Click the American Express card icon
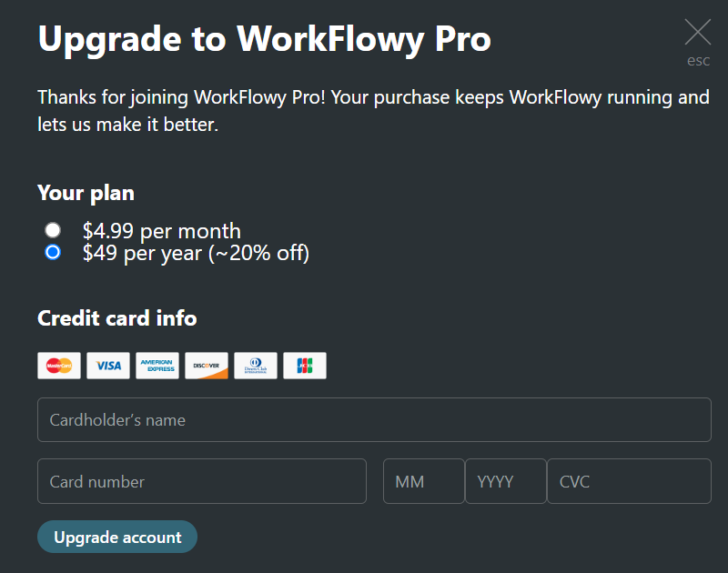 tap(157, 366)
